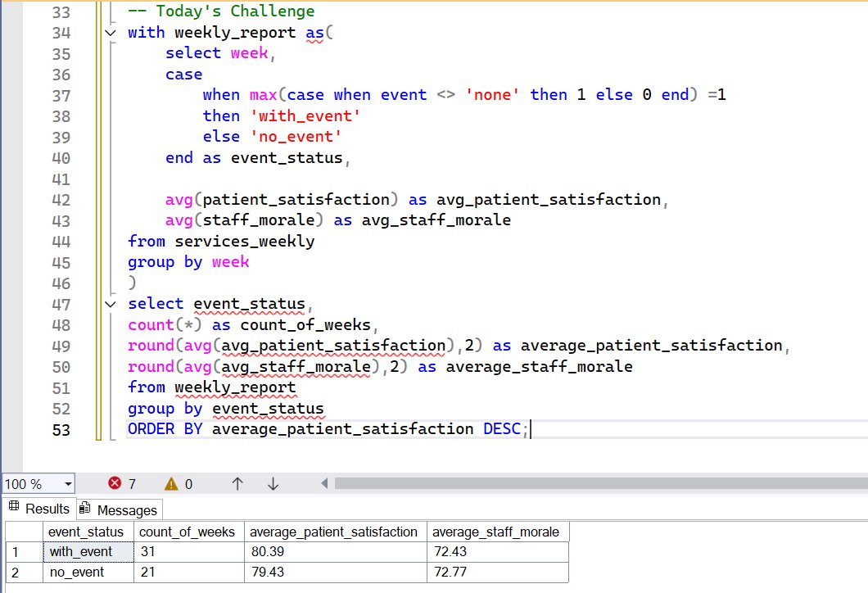
Task: Click the cell showing 31 weeks
Action: (x=189, y=551)
